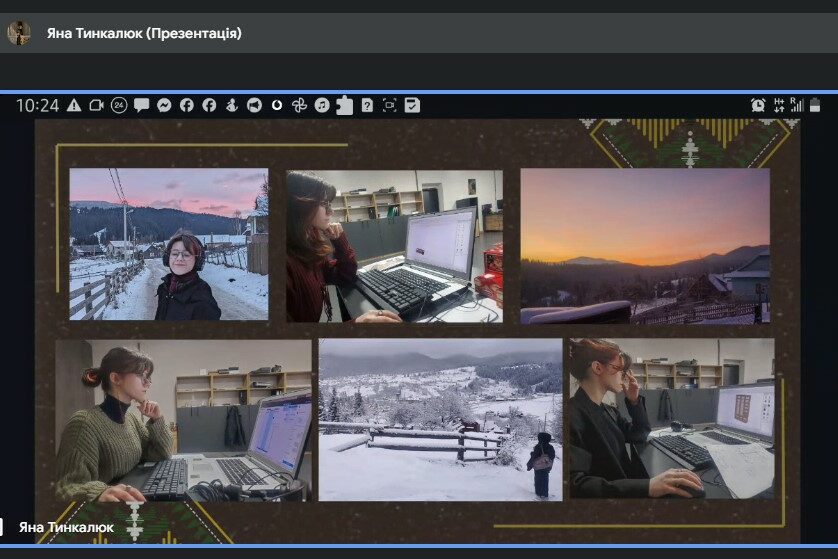The height and width of the screenshot is (559, 838).
Task: Click the megaphone notification icon
Action: click(x=254, y=105)
